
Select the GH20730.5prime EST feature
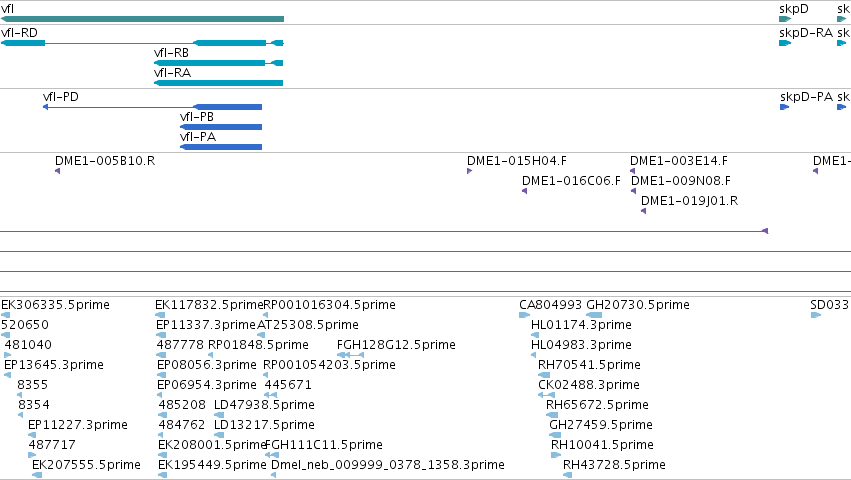594,315
